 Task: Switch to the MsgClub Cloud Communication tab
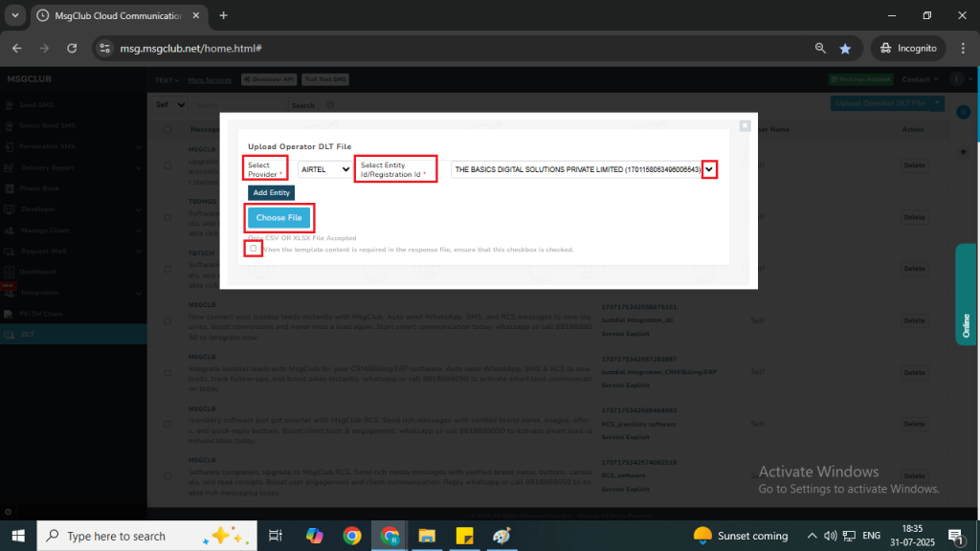pos(119,15)
